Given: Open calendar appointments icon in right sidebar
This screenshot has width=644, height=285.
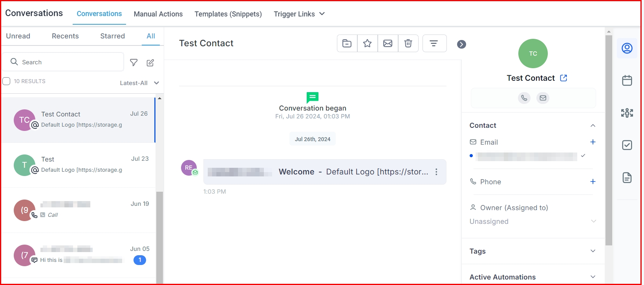Looking at the screenshot, I should (x=627, y=80).
